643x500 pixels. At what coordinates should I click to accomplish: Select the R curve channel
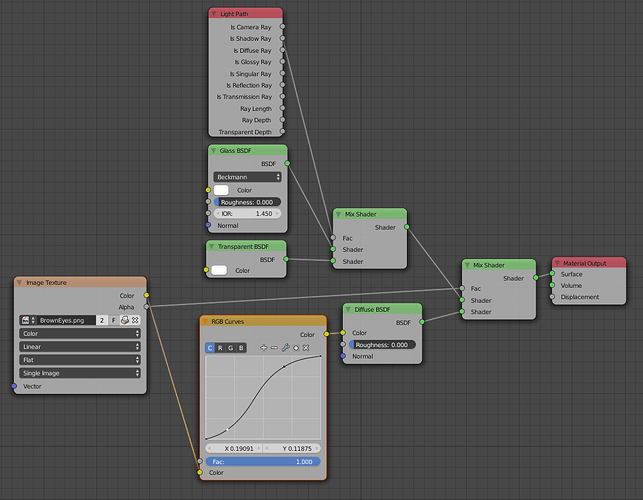220,348
